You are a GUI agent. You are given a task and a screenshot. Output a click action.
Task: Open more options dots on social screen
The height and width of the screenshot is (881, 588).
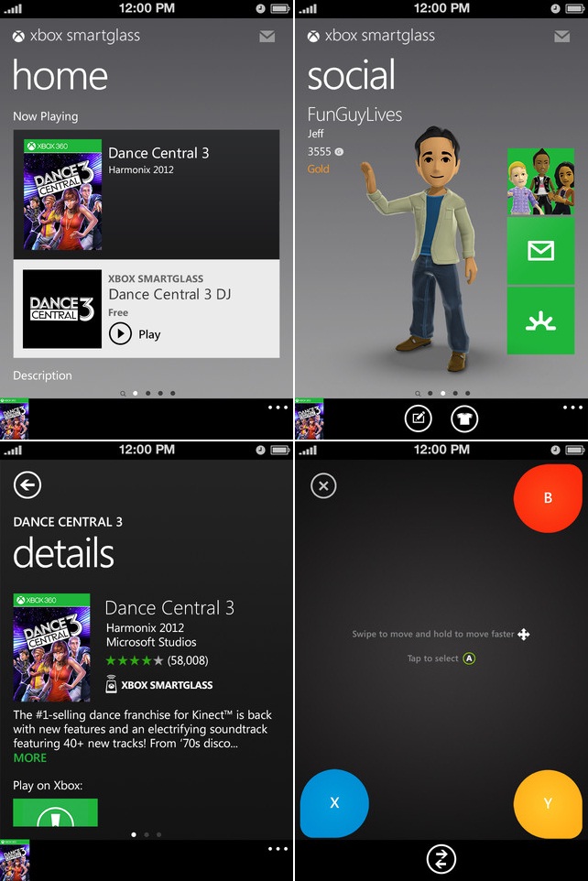tap(572, 408)
